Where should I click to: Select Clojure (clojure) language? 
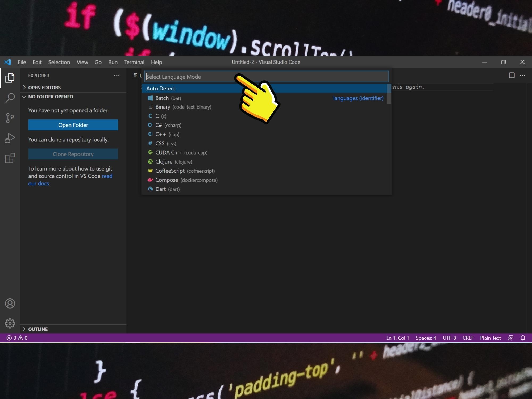[266, 162]
